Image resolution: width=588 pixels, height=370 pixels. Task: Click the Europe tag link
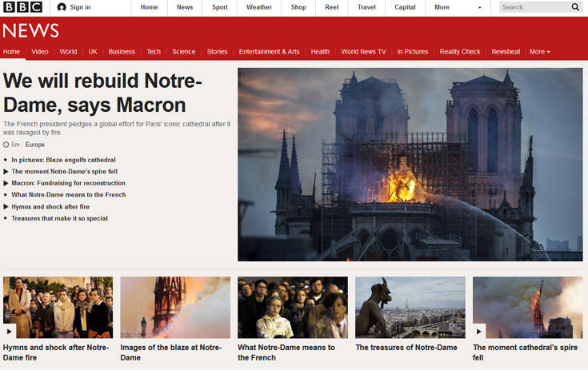(x=35, y=145)
